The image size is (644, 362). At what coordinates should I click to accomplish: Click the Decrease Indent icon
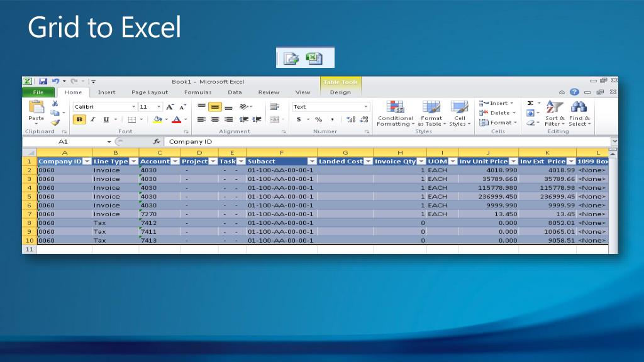[x=244, y=119]
